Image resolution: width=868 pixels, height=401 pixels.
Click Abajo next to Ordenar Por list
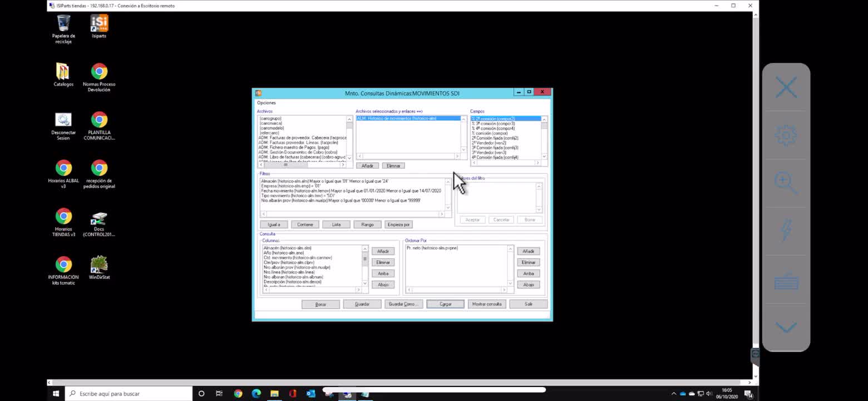click(529, 285)
